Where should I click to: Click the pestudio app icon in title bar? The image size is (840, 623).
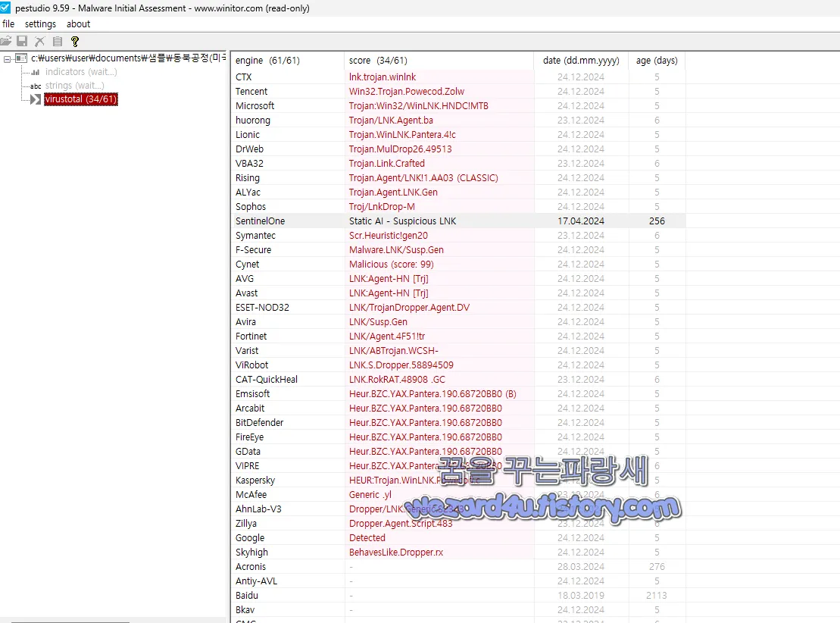click(x=5, y=8)
